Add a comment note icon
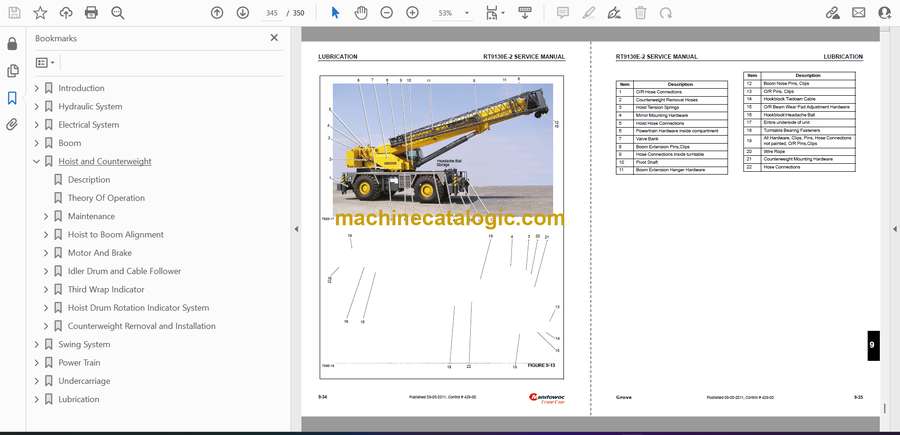The image size is (900, 435). tap(562, 13)
